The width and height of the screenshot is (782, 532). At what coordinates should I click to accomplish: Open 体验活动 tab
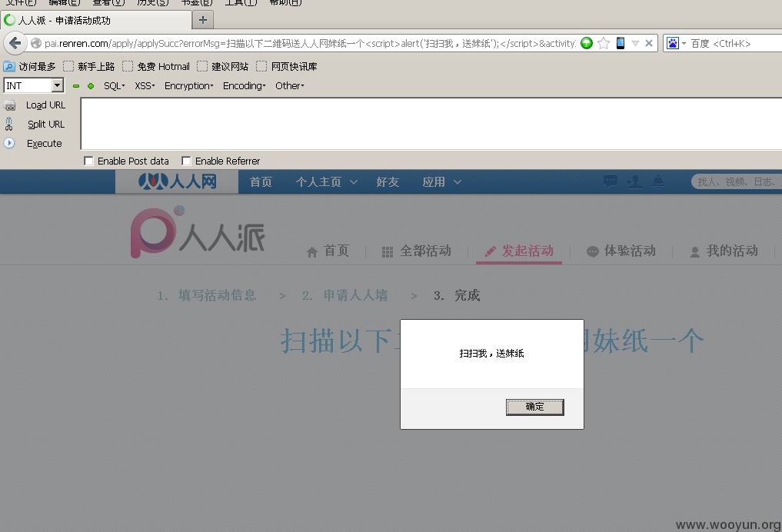click(x=621, y=251)
